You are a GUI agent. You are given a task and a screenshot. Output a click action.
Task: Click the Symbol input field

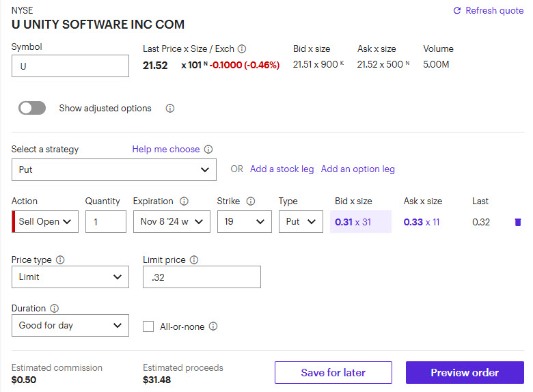(70, 66)
